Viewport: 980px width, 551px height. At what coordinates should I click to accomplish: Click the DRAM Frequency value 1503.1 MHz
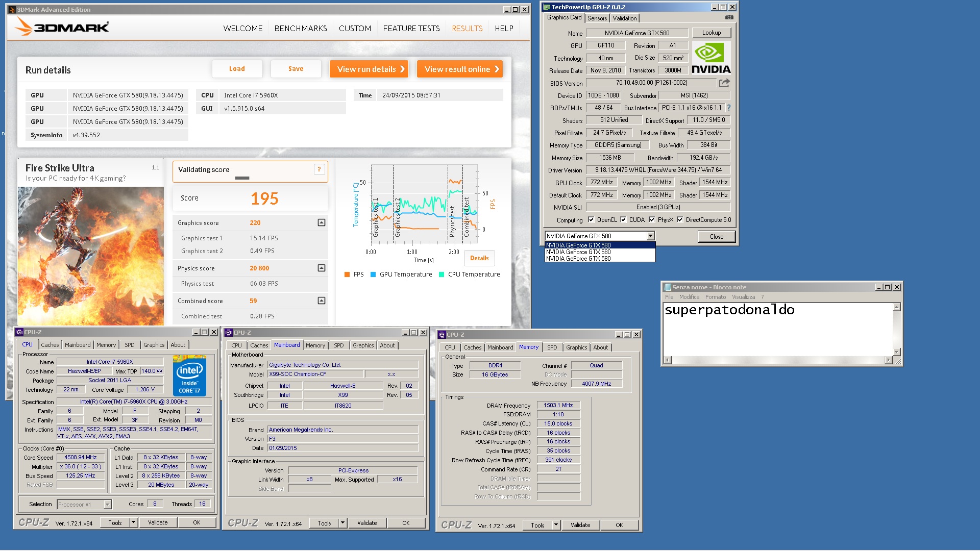tap(558, 405)
